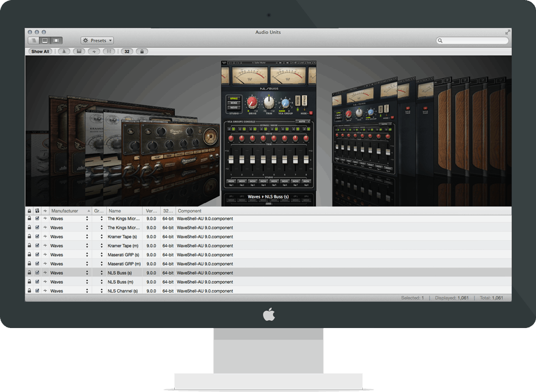Uncheck Kramer Tape (m) enabled checkbox
The height and width of the screenshot is (392, 536).
[37, 246]
